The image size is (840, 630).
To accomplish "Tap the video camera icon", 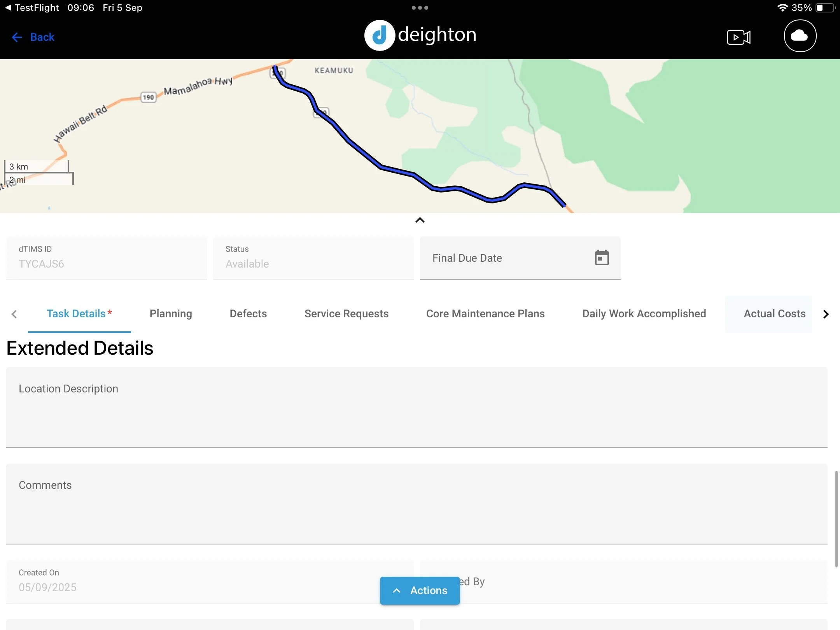I will tap(738, 37).
